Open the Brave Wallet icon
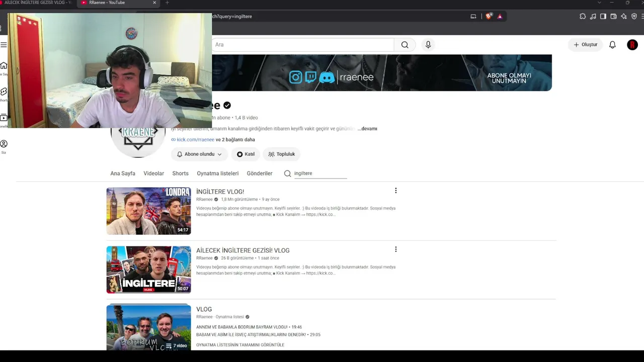This screenshot has height=362, width=644. (x=613, y=16)
